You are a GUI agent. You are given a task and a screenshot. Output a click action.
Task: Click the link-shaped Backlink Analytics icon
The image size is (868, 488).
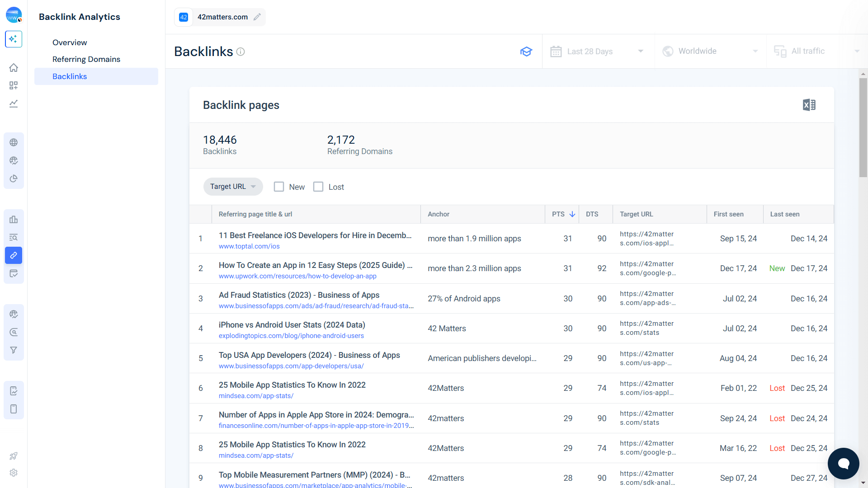(14, 255)
